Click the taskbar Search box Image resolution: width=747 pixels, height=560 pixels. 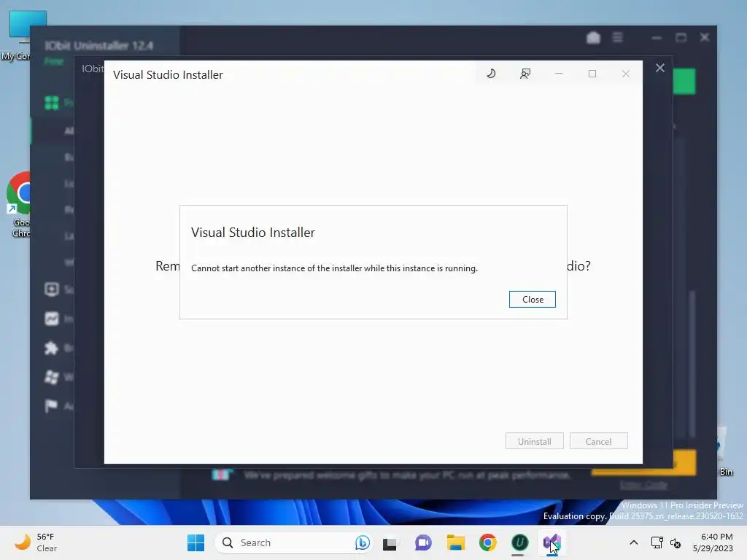[x=293, y=542]
